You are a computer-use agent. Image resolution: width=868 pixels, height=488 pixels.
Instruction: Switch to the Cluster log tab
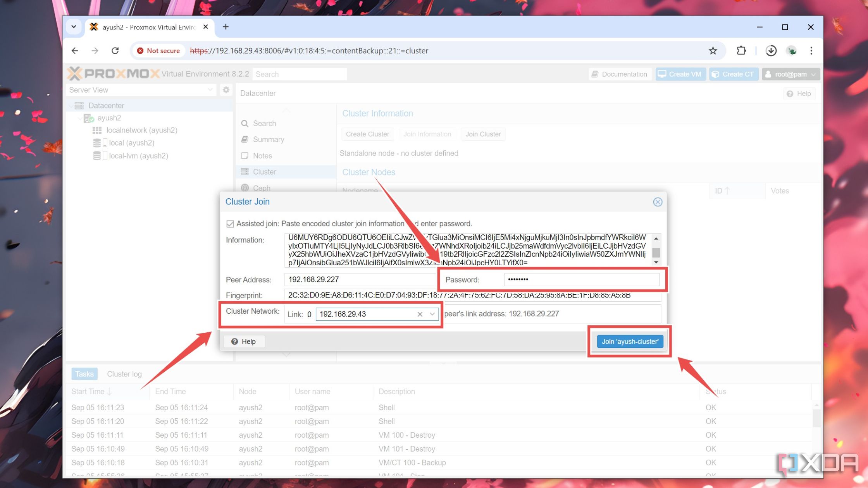124,374
